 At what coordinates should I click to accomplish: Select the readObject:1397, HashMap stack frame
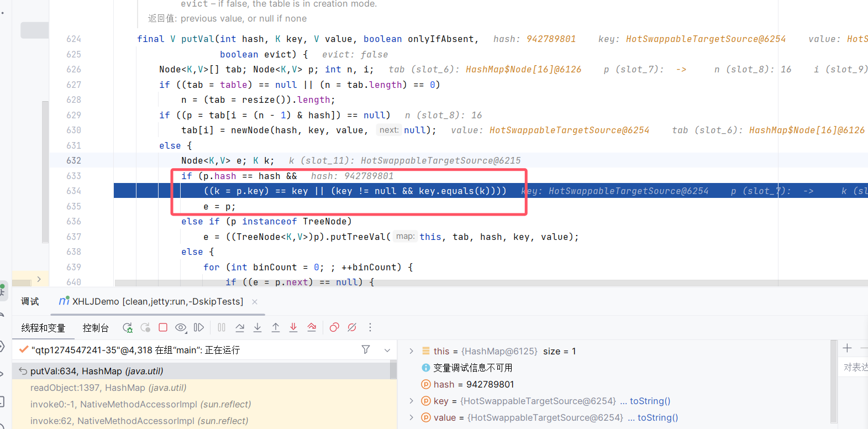coord(201,388)
